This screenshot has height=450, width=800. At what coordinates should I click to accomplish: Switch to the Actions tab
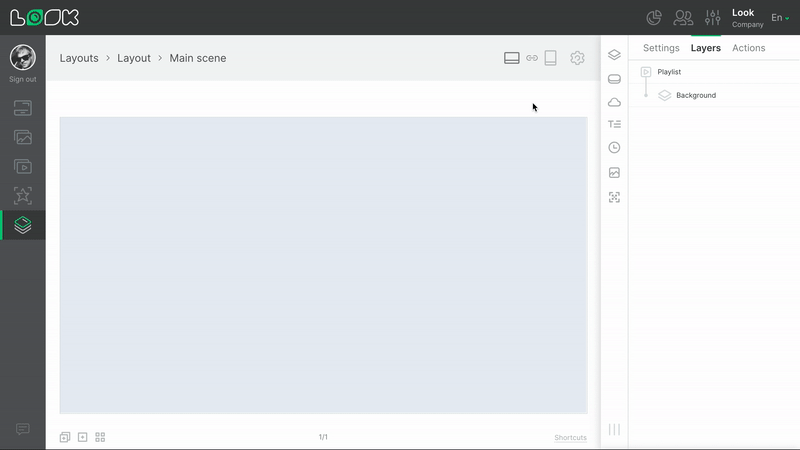[748, 48]
